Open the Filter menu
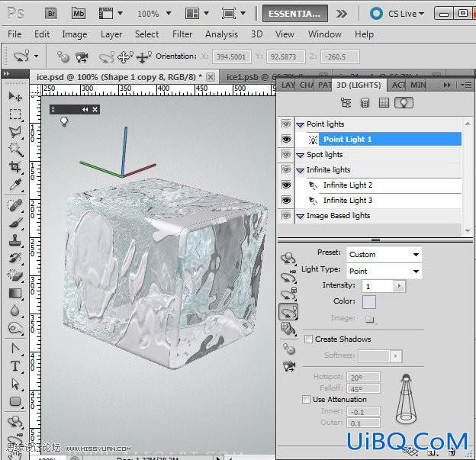476x460 pixels. tap(182, 34)
